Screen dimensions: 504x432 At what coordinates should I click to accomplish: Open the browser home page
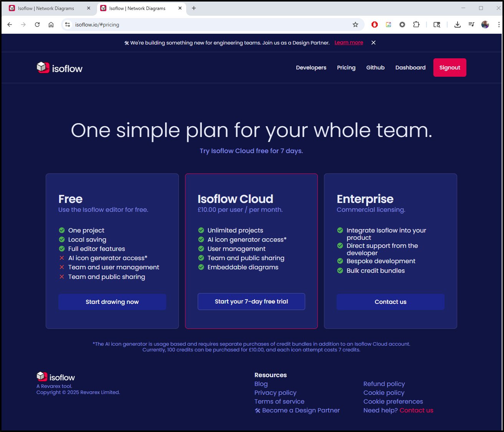pyautogui.click(x=51, y=25)
